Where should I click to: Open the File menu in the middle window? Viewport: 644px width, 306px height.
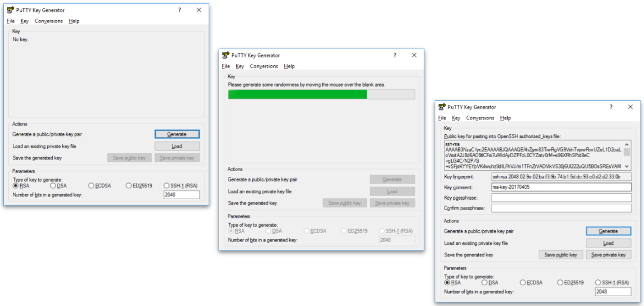[x=225, y=66]
